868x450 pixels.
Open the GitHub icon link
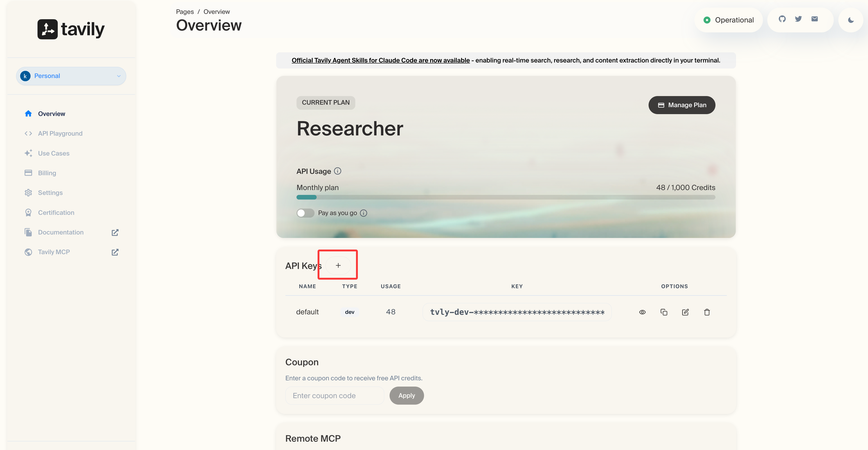[x=782, y=19]
